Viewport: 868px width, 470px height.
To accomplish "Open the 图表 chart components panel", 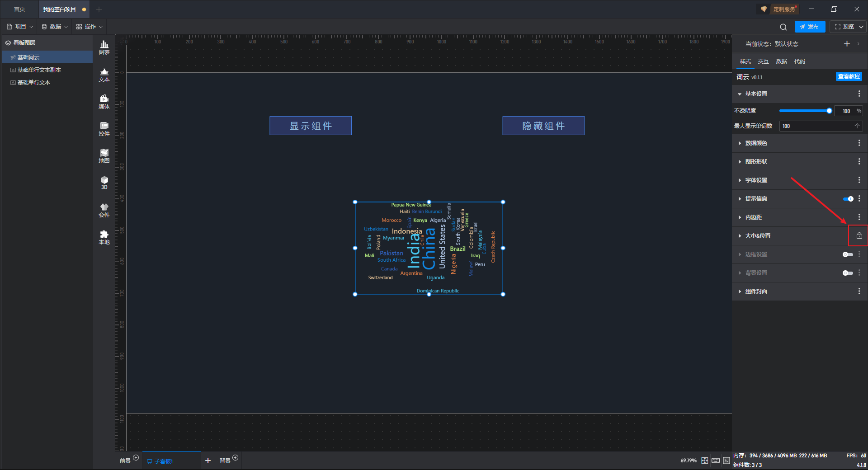I will (x=104, y=47).
